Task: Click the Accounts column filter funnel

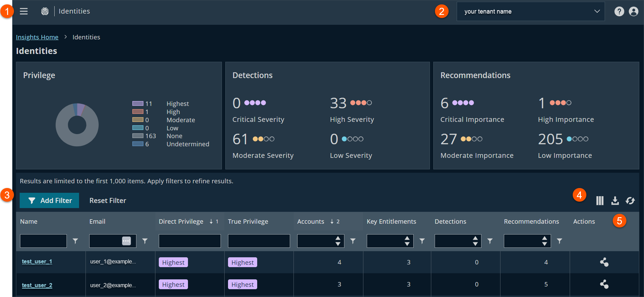Action: (353, 241)
